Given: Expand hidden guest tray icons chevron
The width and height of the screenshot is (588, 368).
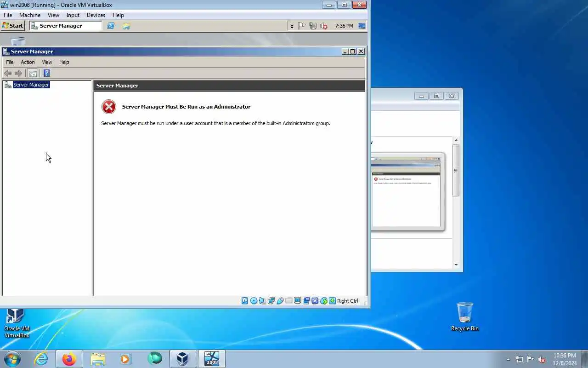Looking at the screenshot, I should (x=292, y=26).
